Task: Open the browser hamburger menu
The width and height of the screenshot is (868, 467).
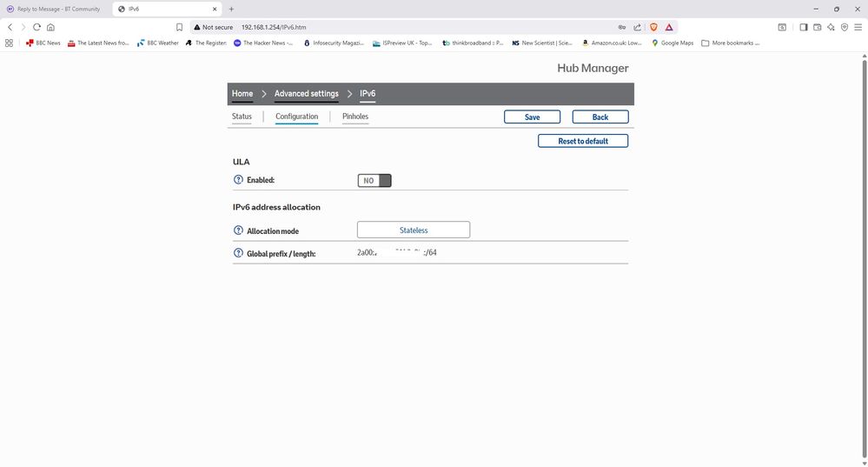Action: (858, 27)
